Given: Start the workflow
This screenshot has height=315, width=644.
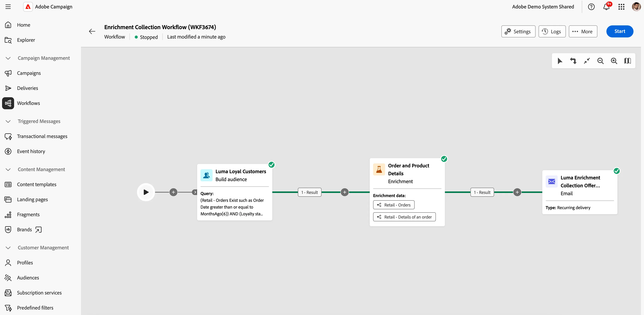Looking at the screenshot, I should pyautogui.click(x=620, y=32).
